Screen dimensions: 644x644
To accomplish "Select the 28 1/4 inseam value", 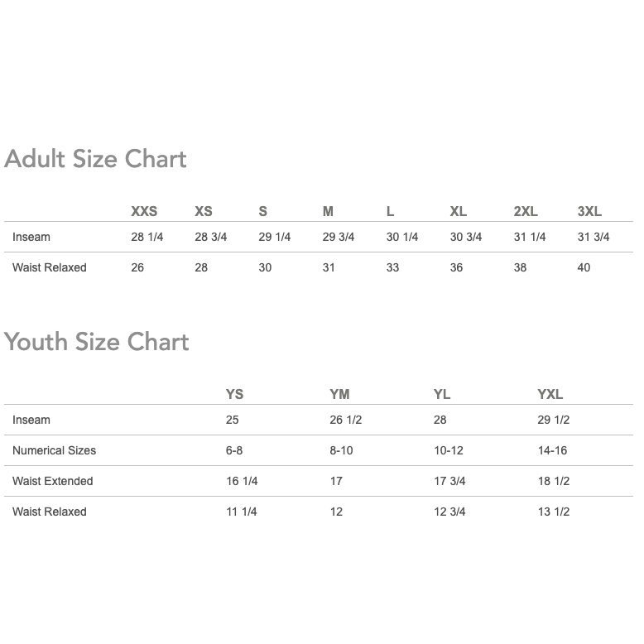I will tap(147, 238).
